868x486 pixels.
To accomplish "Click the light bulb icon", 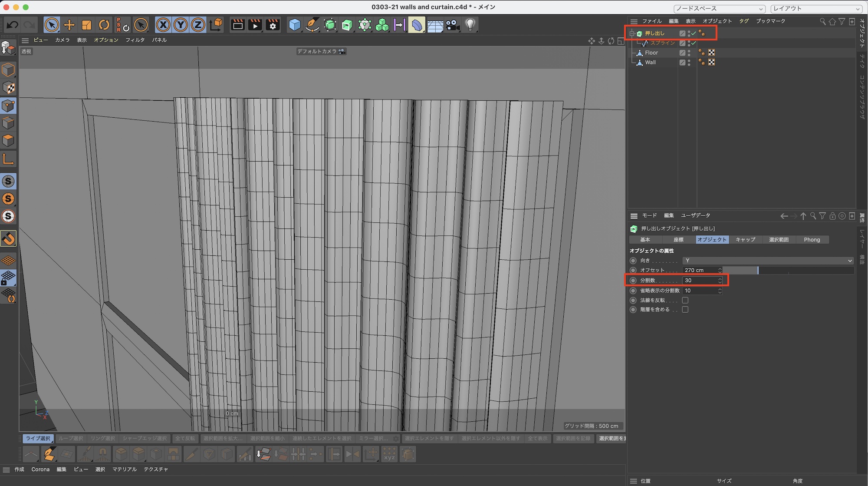I will click(x=470, y=25).
